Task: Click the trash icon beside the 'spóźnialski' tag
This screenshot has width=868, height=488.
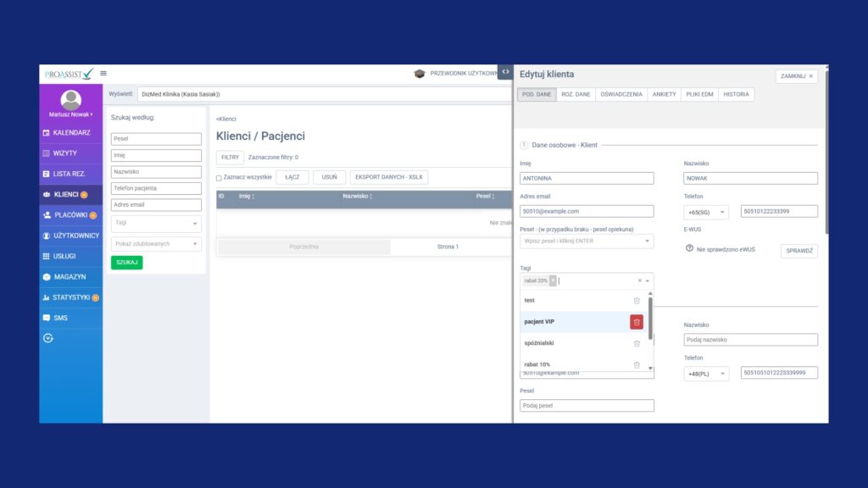Action: (x=637, y=343)
